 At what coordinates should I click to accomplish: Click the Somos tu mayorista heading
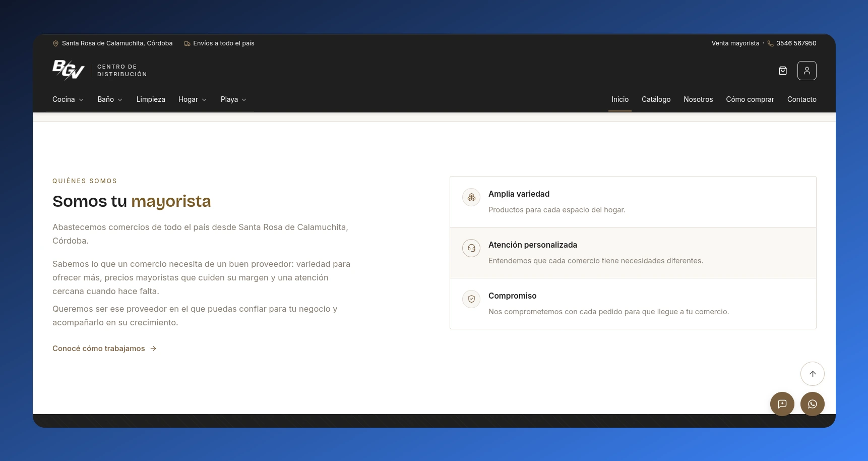[x=132, y=201]
